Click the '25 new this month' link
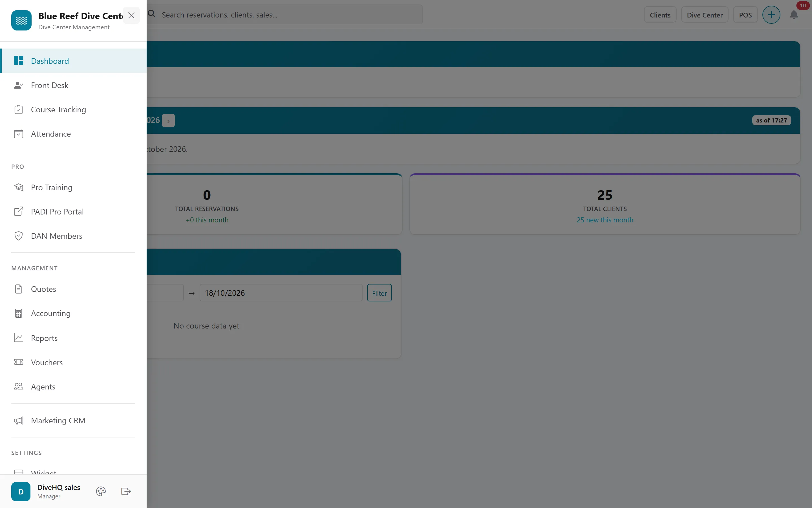Viewport: 812px width, 508px height. click(605, 220)
